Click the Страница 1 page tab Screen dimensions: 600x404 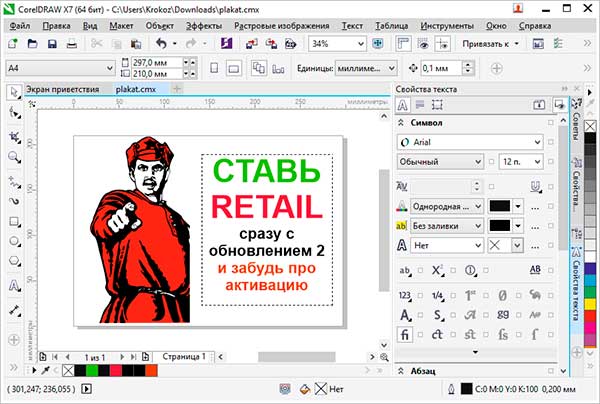point(184,357)
